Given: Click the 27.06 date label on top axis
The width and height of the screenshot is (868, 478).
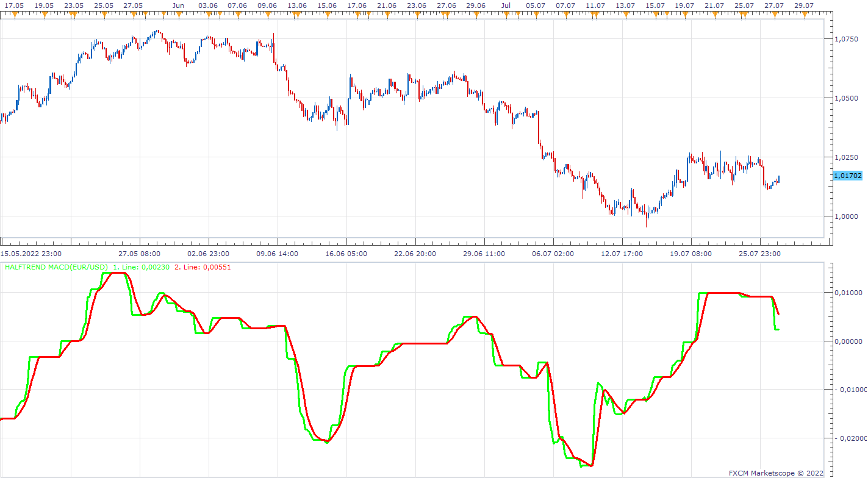Looking at the screenshot, I should coord(447,5).
